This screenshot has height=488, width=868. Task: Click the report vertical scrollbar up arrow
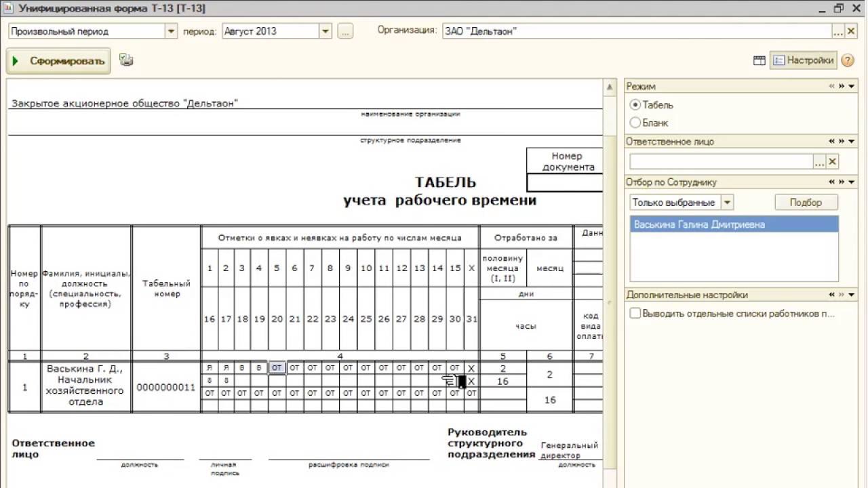coord(610,86)
